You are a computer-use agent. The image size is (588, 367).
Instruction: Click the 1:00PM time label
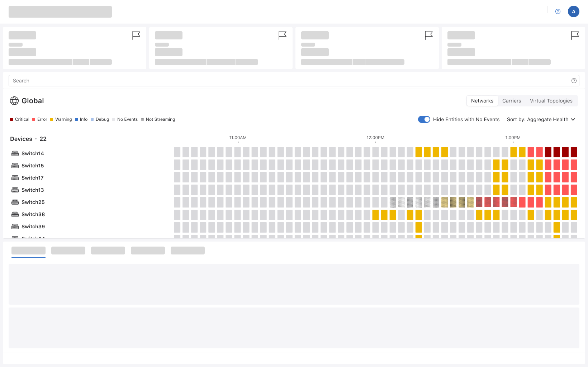click(x=513, y=138)
